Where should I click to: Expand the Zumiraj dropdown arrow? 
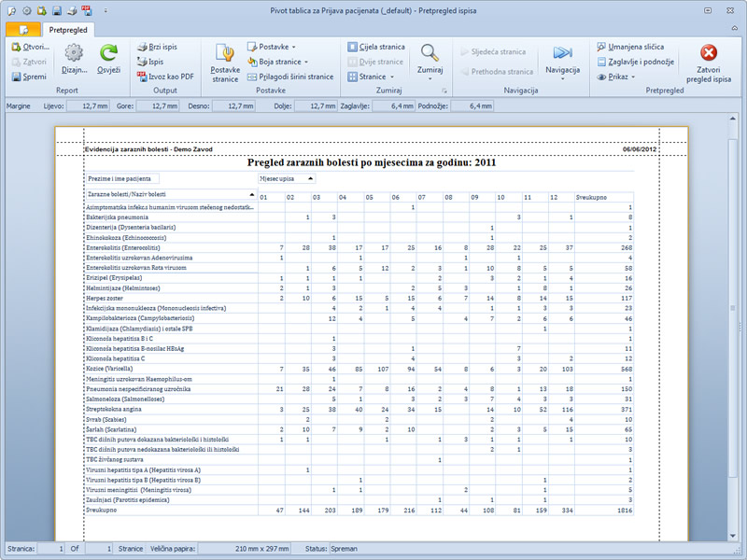coord(430,79)
